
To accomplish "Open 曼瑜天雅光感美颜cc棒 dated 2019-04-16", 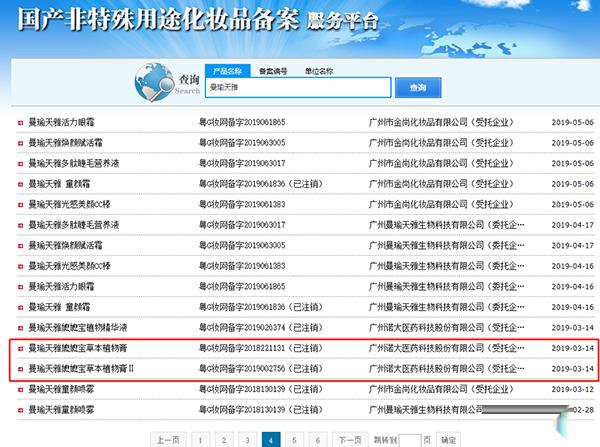I will tap(69, 266).
